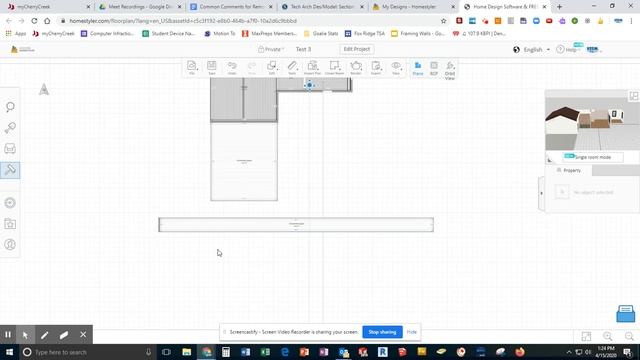Open the Render teapot menu

(x=356, y=67)
